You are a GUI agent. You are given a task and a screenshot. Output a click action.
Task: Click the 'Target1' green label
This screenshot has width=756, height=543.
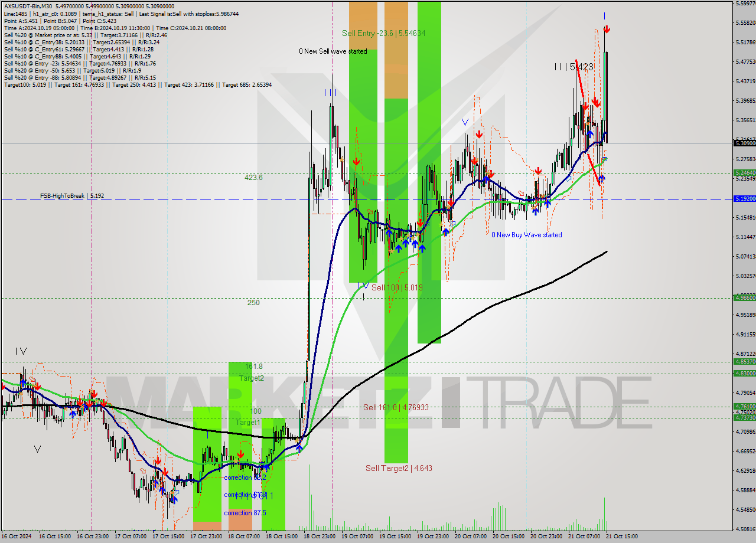pos(248,423)
